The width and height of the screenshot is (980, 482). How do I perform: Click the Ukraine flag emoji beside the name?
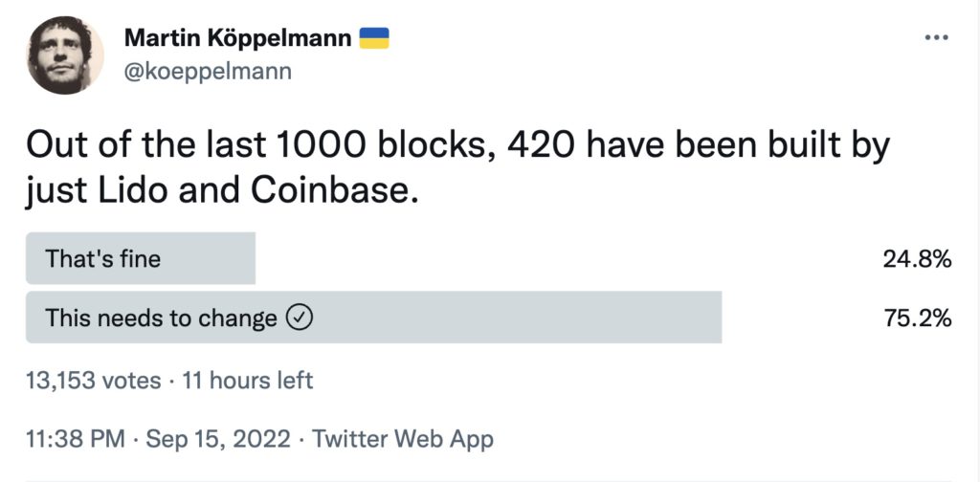point(373,37)
